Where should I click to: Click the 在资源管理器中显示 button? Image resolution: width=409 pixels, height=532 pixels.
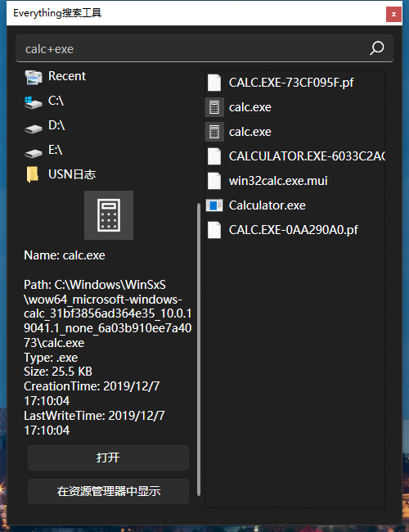tap(108, 491)
